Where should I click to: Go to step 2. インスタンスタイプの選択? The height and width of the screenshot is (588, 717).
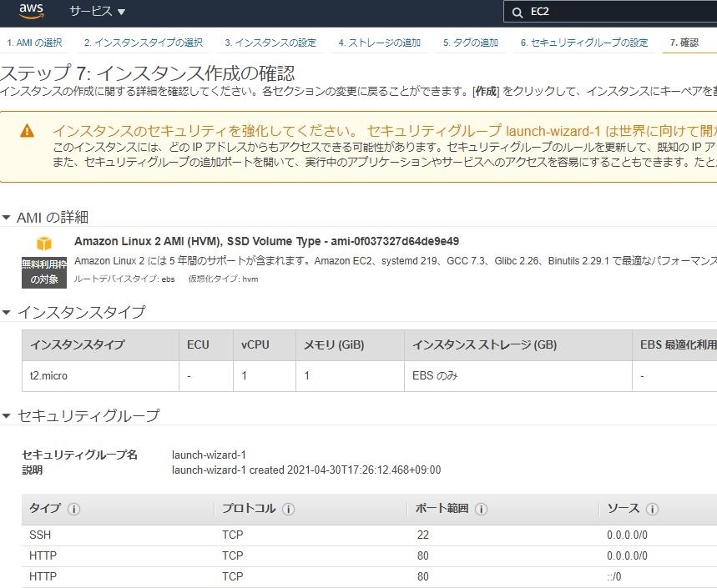pos(143,43)
